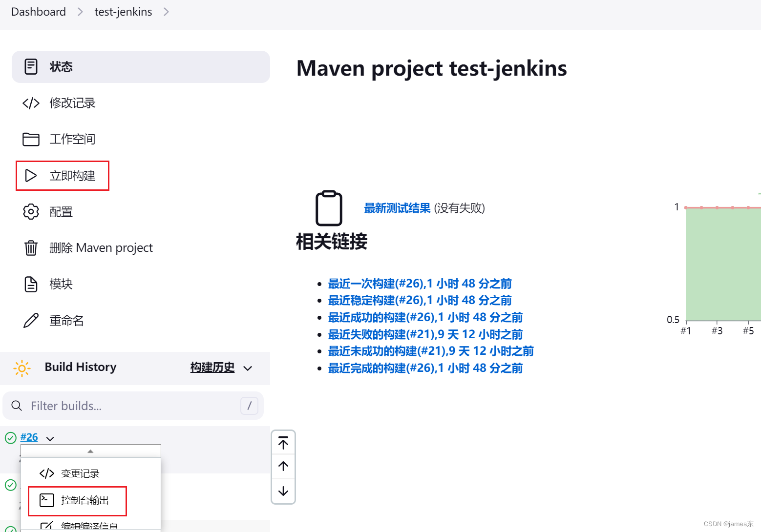Page up in build history
Screen dimensions: 761x532
coord(283,466)
